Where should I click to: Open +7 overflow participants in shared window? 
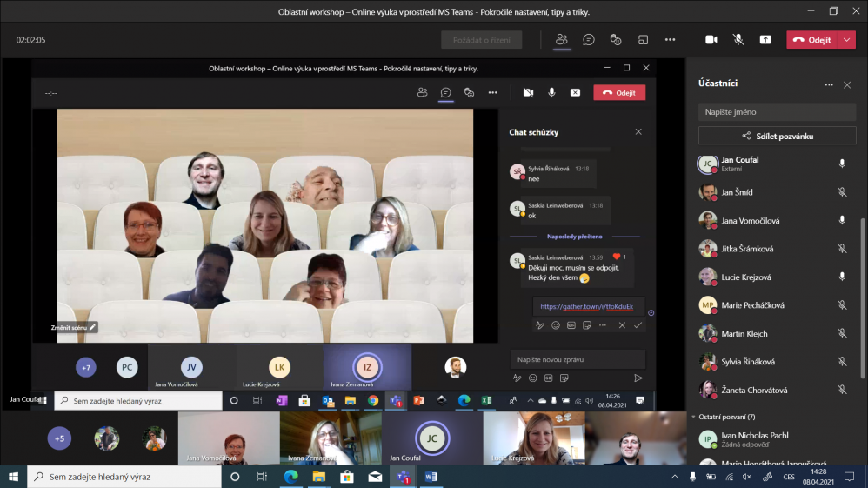pos(86,367)
